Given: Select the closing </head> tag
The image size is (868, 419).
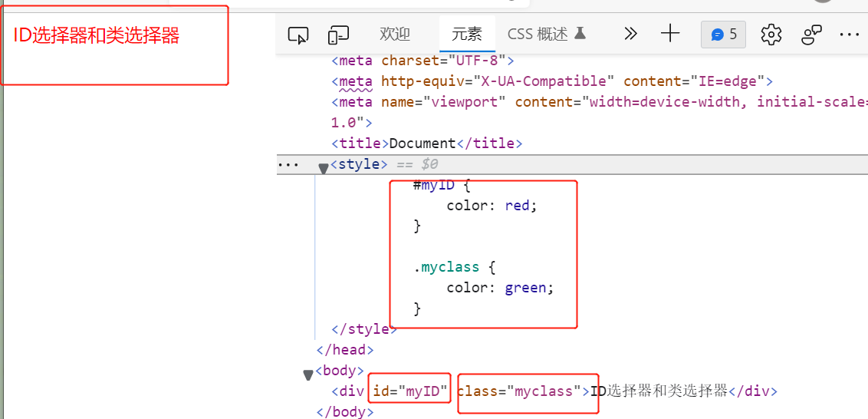Looking at the screenshot, I should pyautogui.click(x=345, y=350).
